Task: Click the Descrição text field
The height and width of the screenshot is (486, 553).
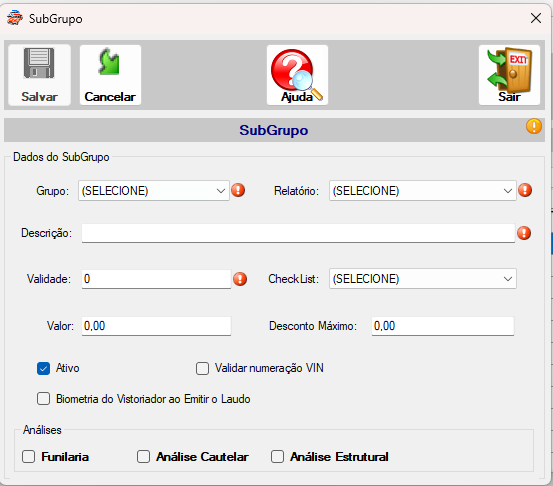Action: point(298,233)
